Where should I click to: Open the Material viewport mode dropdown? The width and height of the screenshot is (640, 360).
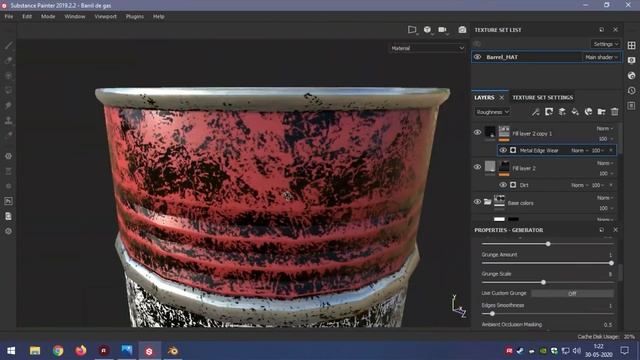click(427, 48)
